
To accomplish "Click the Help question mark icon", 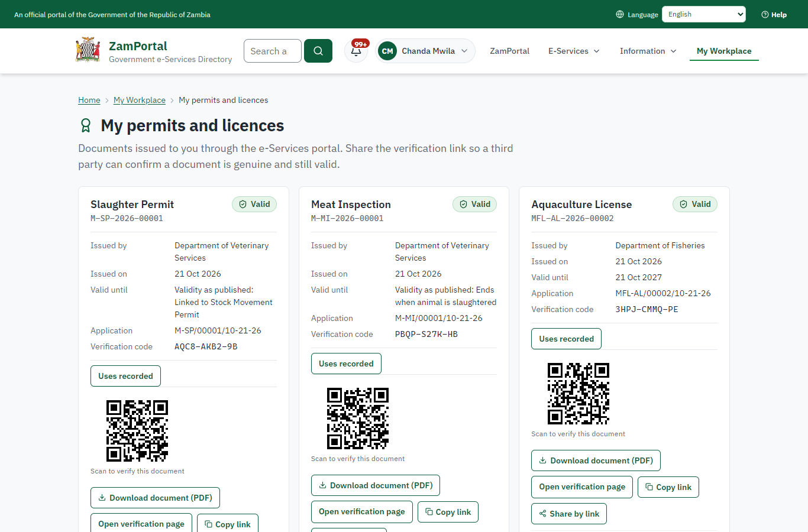I will 765,15.
